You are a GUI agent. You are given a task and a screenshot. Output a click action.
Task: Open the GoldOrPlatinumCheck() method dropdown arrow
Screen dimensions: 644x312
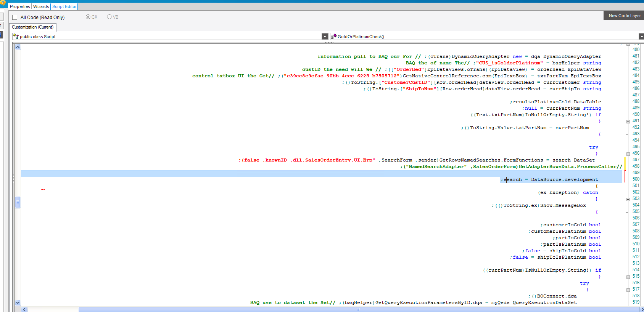point(641,37)
